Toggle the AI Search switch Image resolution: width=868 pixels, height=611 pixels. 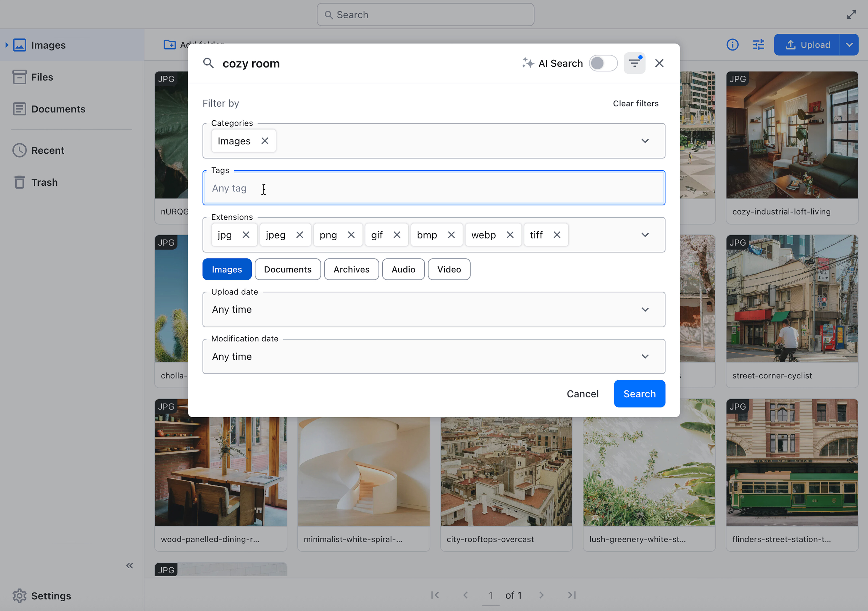coord(603,63)
